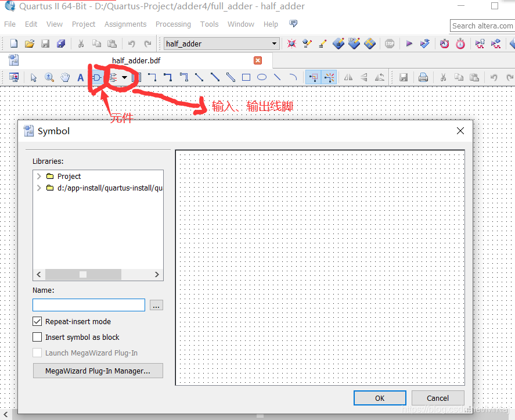Click the MegaWizard Plug-In Manager button
Screen dimensions: 515x420
click(98, 371)
